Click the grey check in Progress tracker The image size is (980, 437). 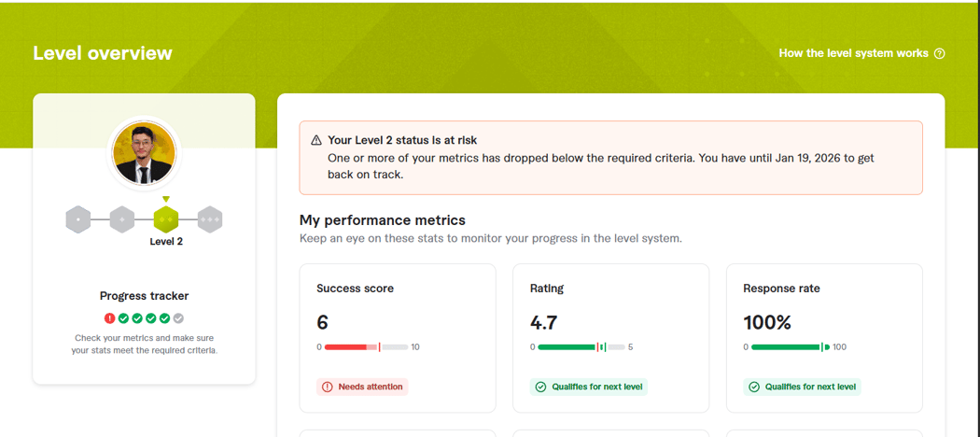[x=179, y=318]
